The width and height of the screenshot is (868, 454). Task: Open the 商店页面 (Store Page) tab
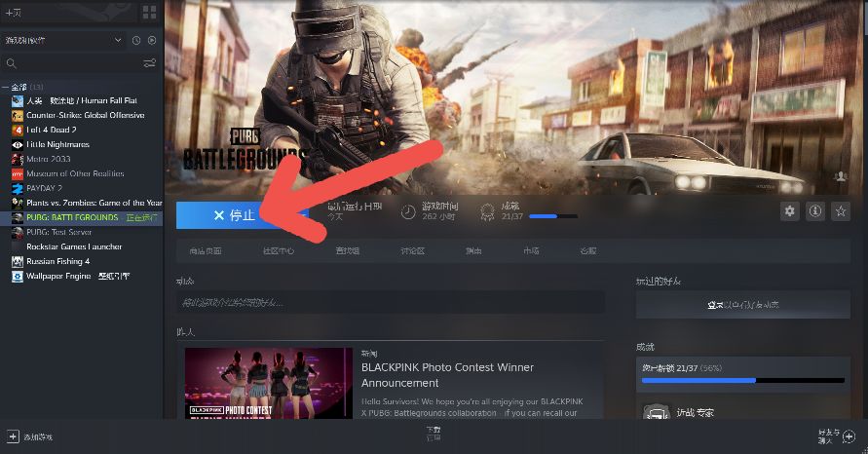pyautogui.click(x=206, y=250)
